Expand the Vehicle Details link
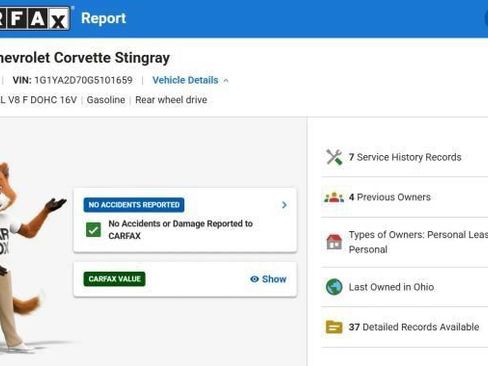 tap(185, 80)
